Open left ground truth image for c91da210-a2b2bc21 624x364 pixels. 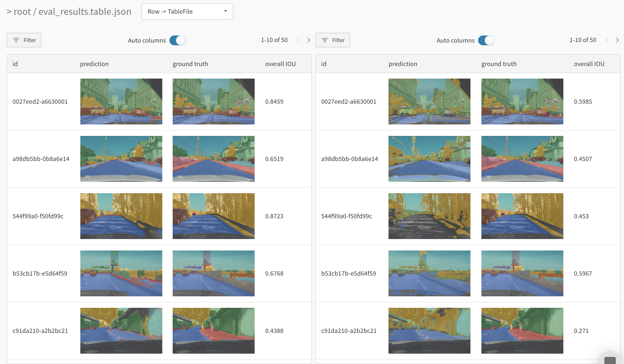click(213, 331)
